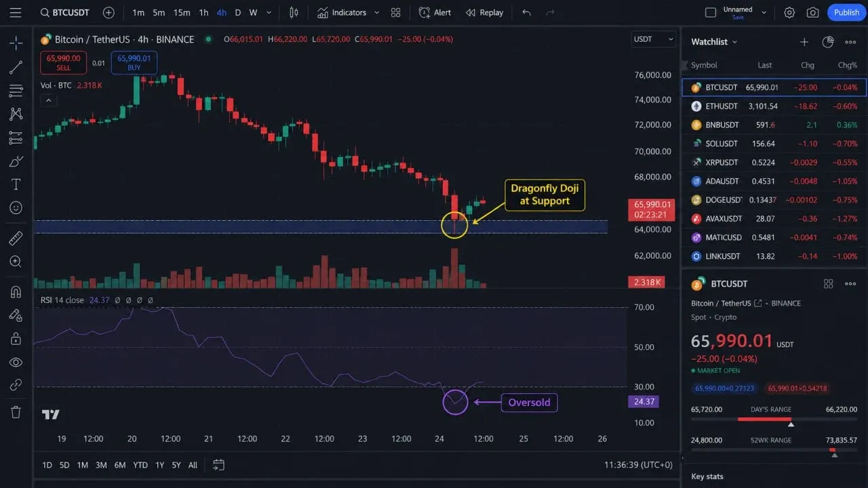Image resolution: width=868 pixels, height=488 pixels.
Task: Show the drawing links chain icon
Action: [x=16, y=385]
